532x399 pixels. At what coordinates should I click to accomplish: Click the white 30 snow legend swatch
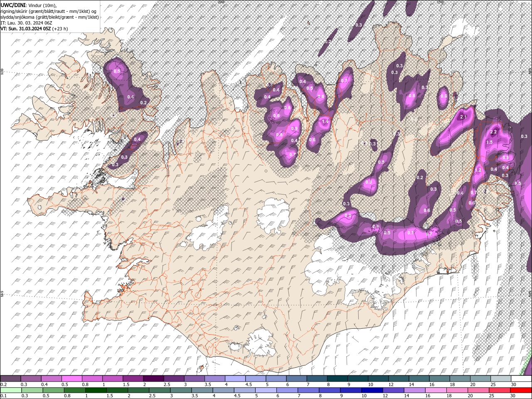(521, 378)
